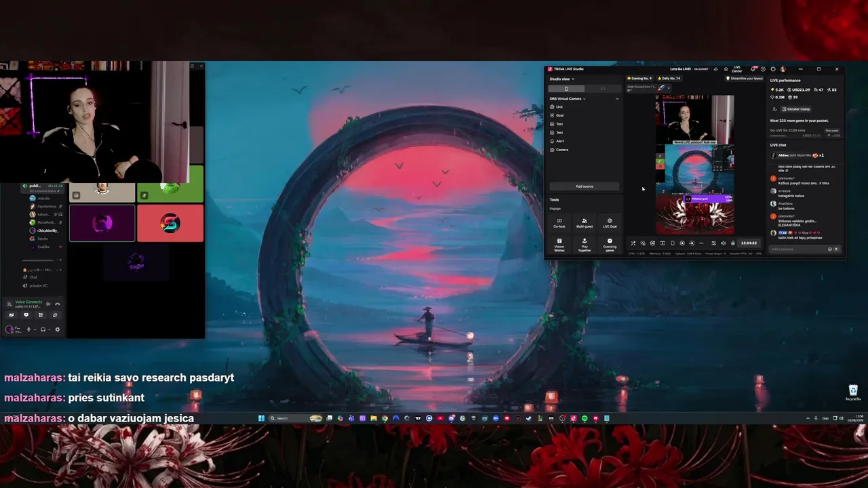Mute the speaker in TikTok LIVE Studio toolbar

[x=723, y=243]
